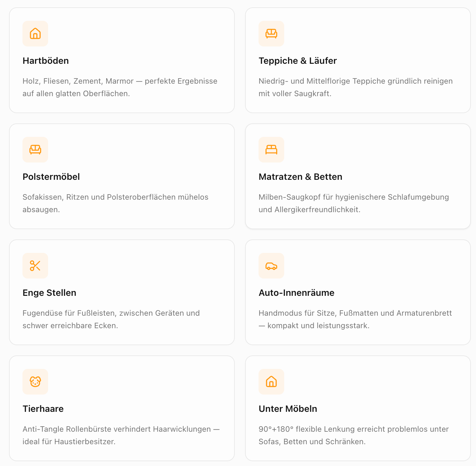Click the scissors icon above Enge Stellen
The width and height of the screenshot is (476, 466).
35,266
